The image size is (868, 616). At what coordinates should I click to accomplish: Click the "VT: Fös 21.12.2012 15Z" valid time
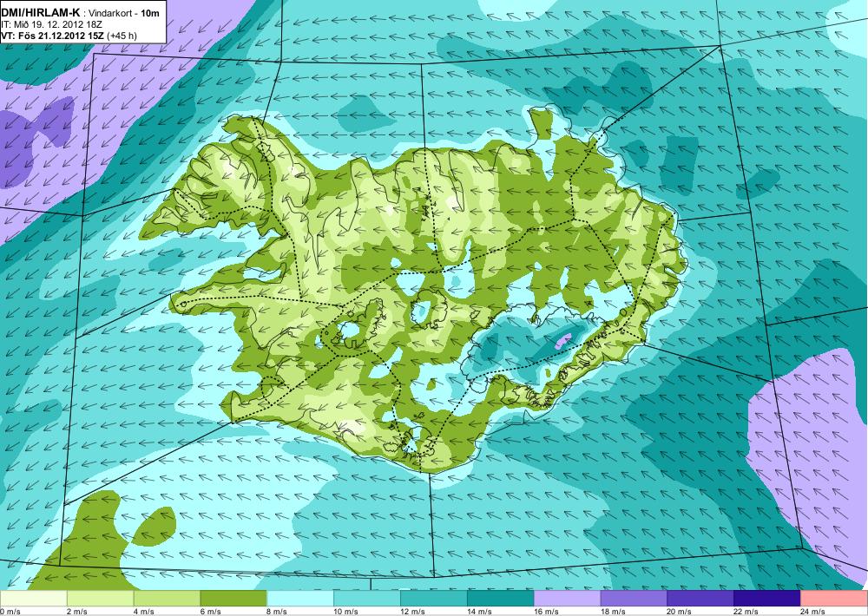[54, 36]
